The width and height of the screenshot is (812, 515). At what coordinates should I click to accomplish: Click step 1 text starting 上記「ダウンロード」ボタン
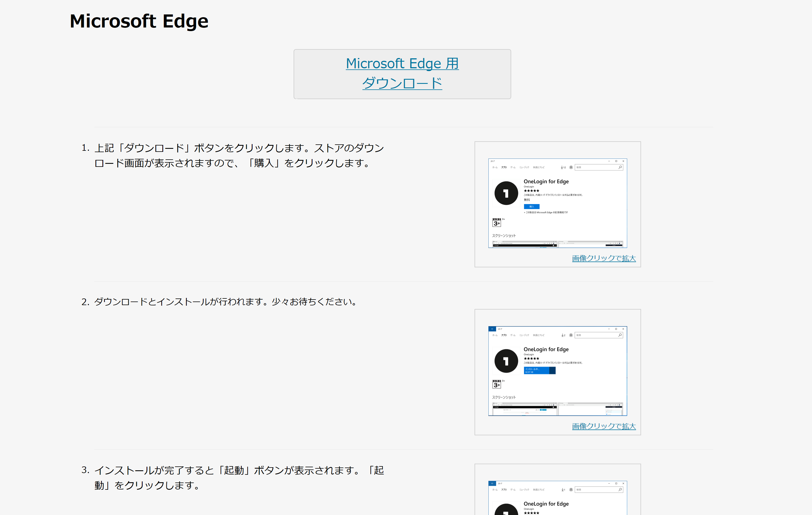pyautogui.click(x=239, y=155)
